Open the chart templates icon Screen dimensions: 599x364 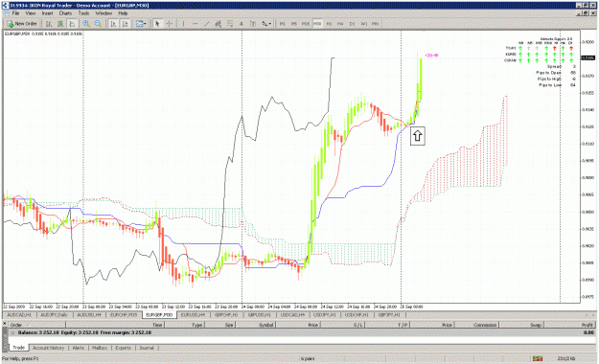click(x=139, y=24)
